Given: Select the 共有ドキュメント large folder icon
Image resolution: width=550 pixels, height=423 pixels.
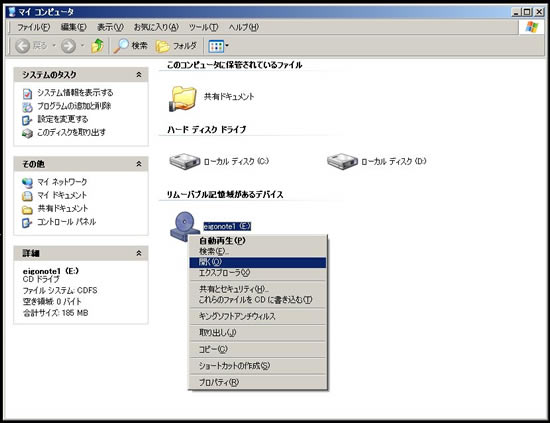Looking at the screenshot, I should (182, 99).
